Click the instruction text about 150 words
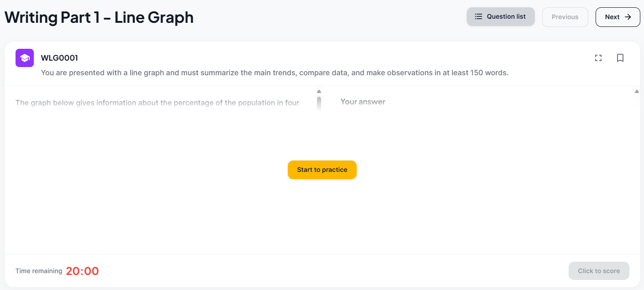This screenshot has width=644, height=290. click(x=274, y=72)
